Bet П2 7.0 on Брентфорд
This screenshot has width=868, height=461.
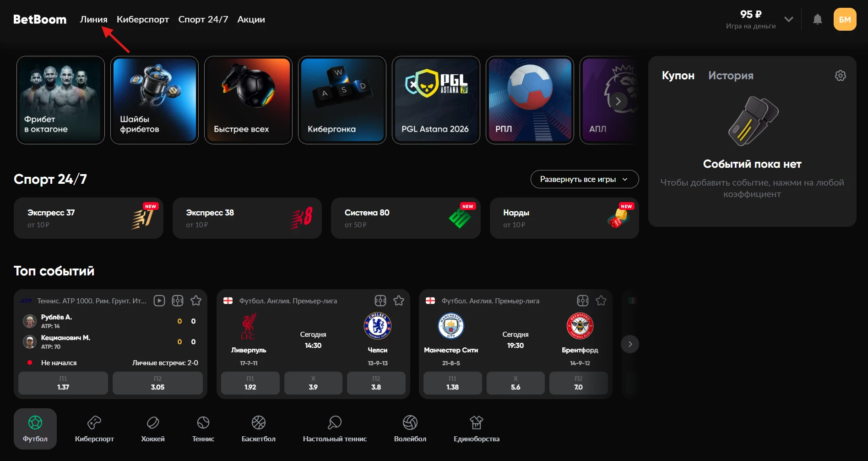[x=579, y=383]
